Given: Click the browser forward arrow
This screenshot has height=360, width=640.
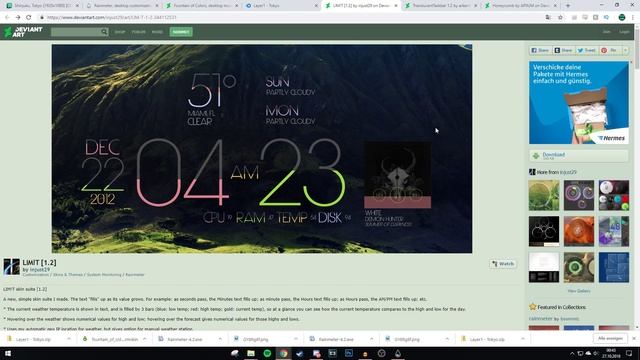Looking at the screenshot, I should pyautogui.click(x=18, y=18).
